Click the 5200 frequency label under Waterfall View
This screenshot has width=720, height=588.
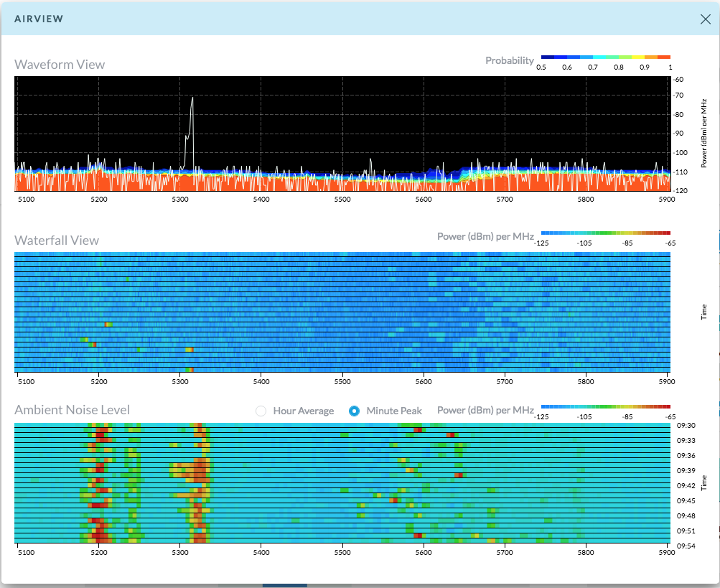coord(99,383)
